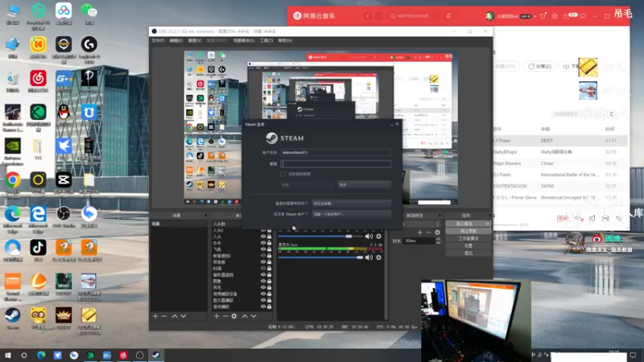The height and width of the screenshot is (362, 644).
Task: Open settings gear of upper mixer track
Action: click(x=378, y=236)
